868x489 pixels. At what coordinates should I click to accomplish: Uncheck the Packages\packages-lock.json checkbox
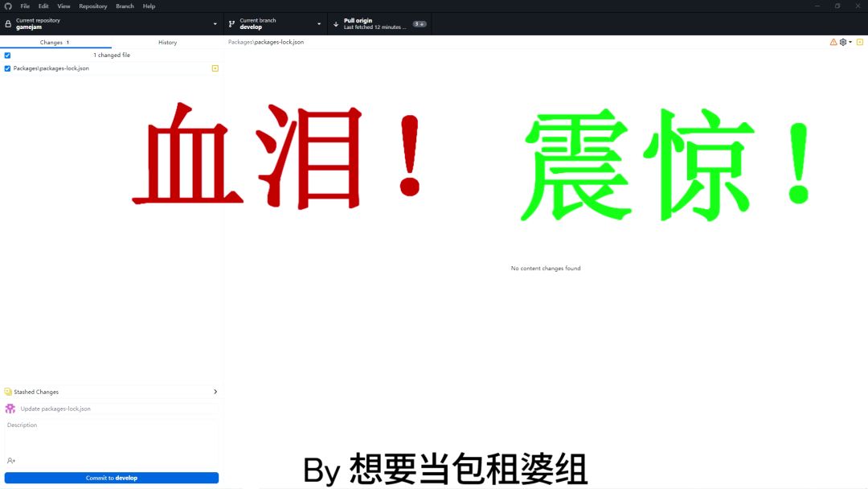[x=7, y=68]
